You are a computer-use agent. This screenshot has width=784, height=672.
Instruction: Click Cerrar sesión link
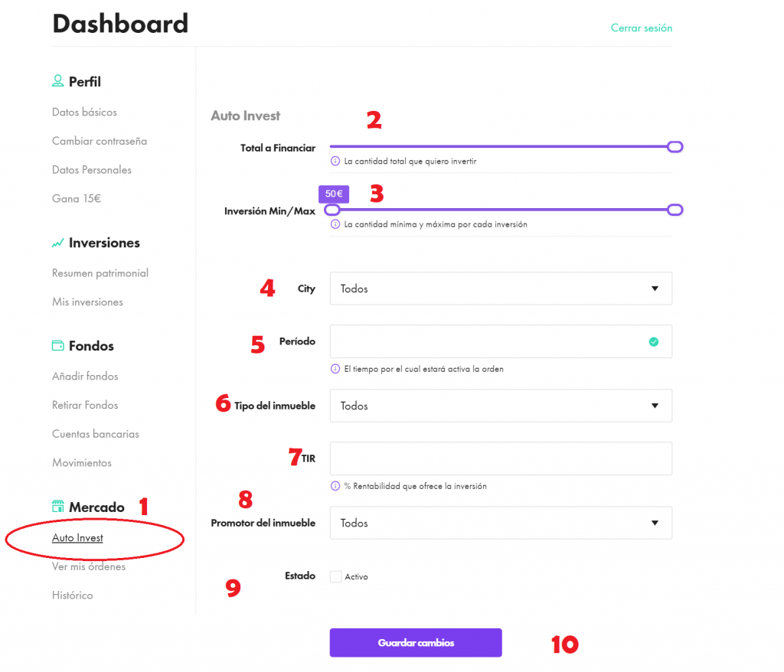coord(641,28)
